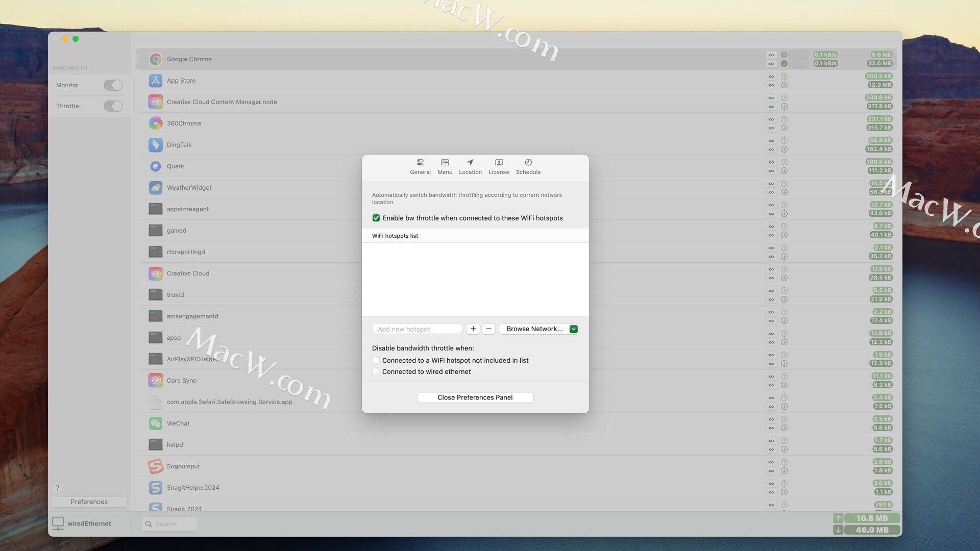Click the Search field at bottom

(x=169, y=524)
